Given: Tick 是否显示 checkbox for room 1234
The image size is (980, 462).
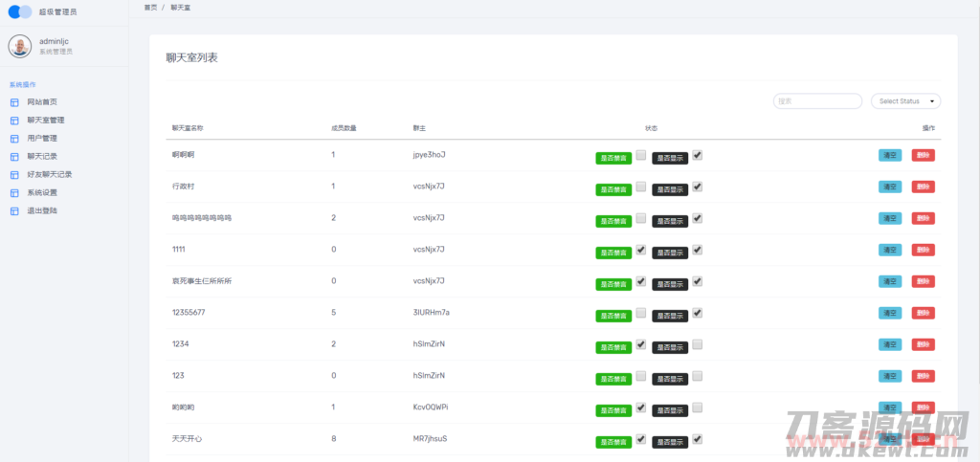Looking at the screenshot, I should pyautogui.click(x=698, y=344).
